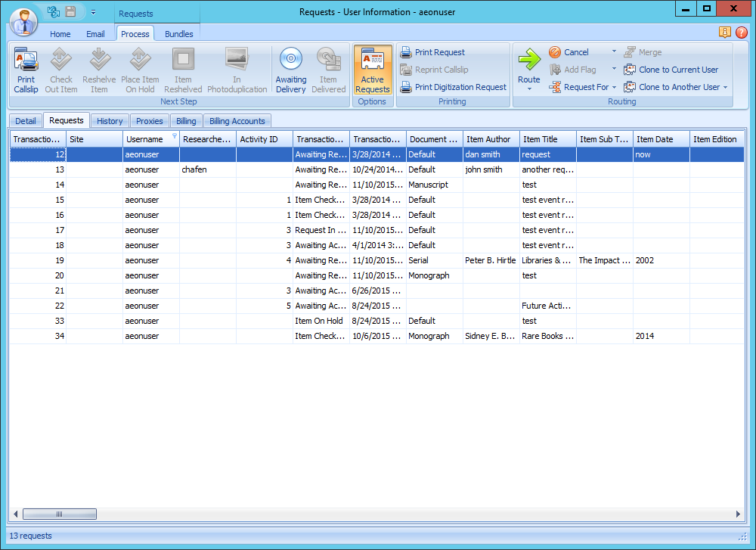Viewport: 756px width, 550px height.
Task: Switch to the Bundles ribbon tab
Action: pyautogui.click(x=178, y=34)
